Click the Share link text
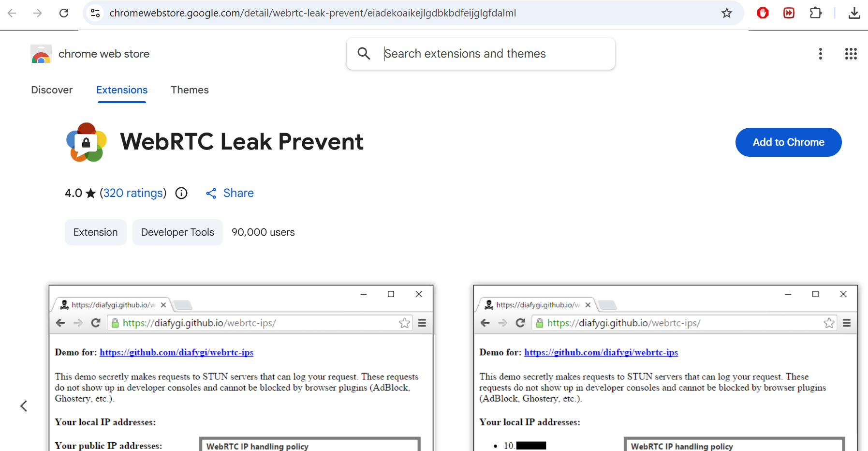Image resolution: width=868 pixels, height=451 pixels. tap(238, 193)
